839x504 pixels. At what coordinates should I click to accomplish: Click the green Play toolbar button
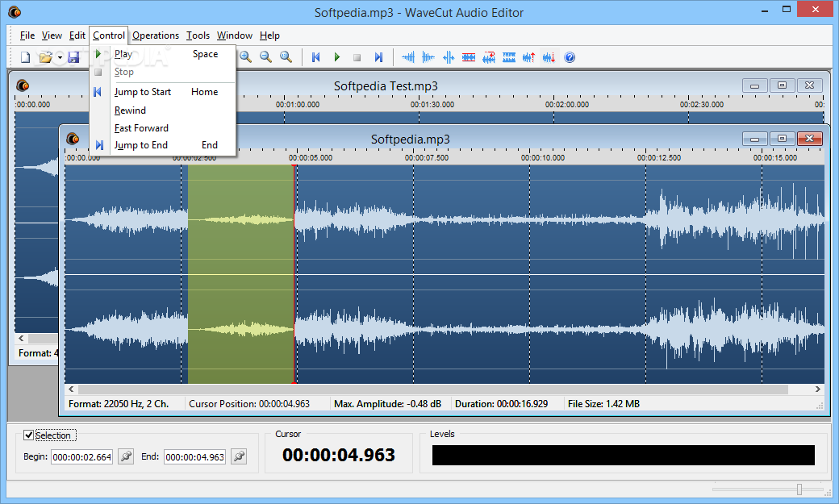pyautogui.click(x=336, y=57)
